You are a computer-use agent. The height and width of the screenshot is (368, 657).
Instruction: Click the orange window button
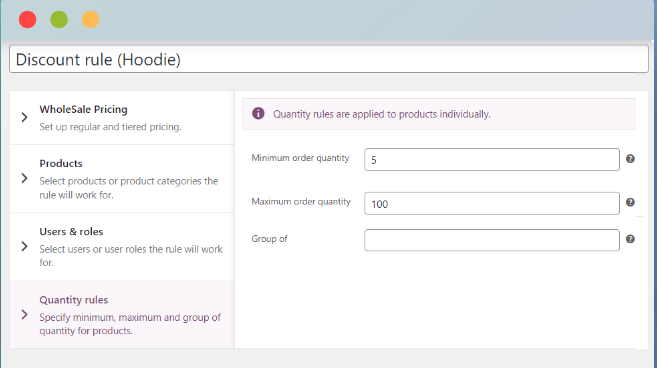pyautogui.click(x=91, y=19)
